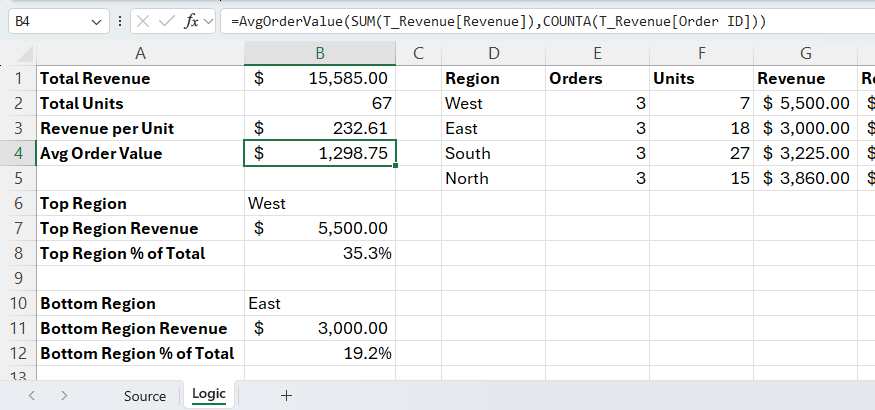Select column E header
Image resolution: width=875 pixels, height=410 pixels.
click(597, 54)
